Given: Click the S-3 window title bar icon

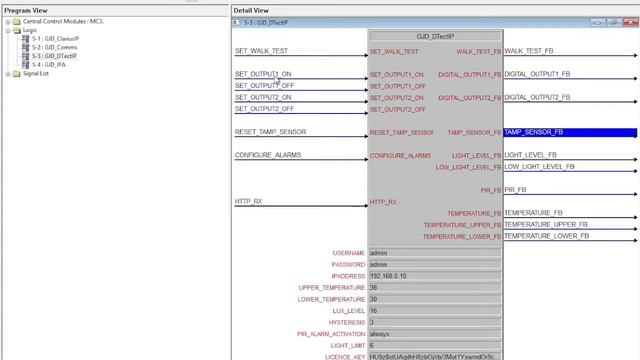Looking at the screenshot, I should [236, 22].
